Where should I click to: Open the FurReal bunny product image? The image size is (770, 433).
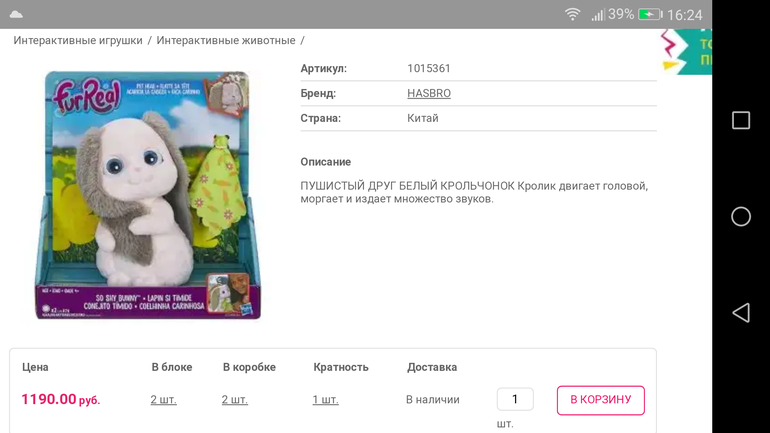pos(148,195)
